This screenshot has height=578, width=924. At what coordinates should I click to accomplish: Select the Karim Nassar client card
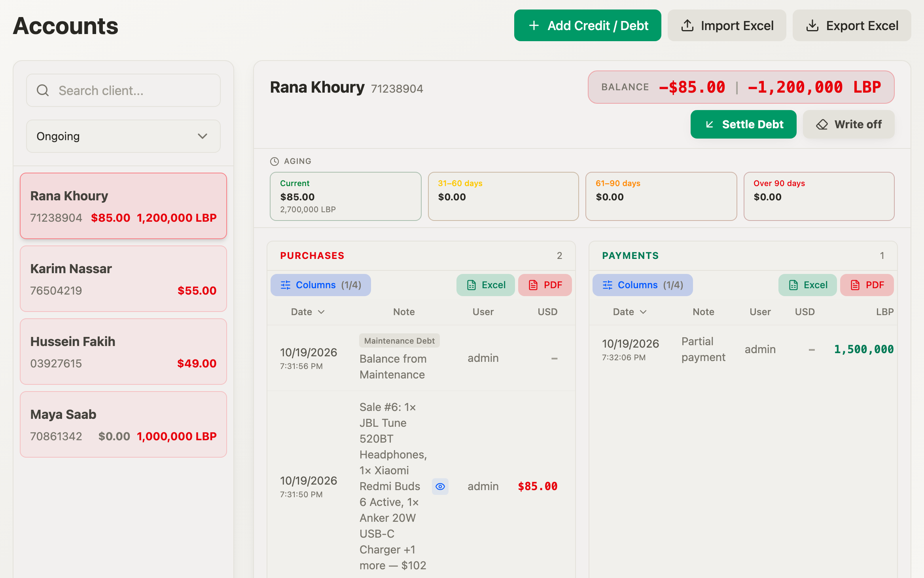(x=123, y=279)
